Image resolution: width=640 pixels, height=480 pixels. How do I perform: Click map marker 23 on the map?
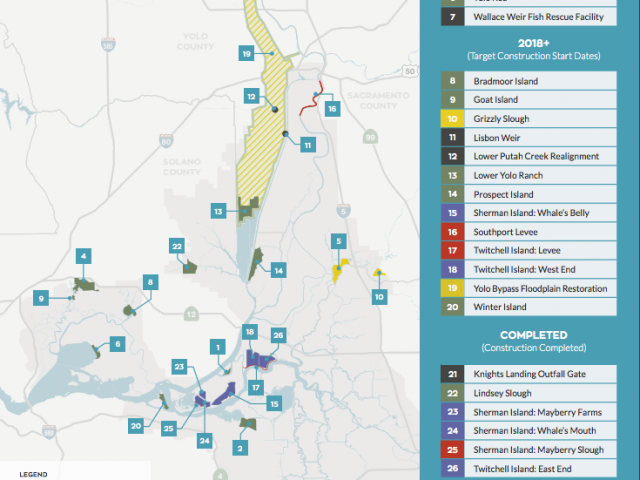pyautogui.click(x=179, y=366)
